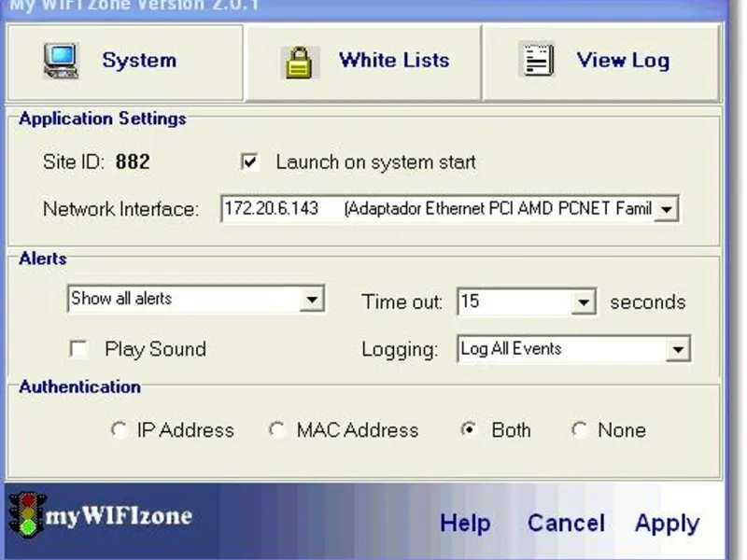The image size is (747, 560).
Task: Select MAC Address authentication
Action: (276, 429)
